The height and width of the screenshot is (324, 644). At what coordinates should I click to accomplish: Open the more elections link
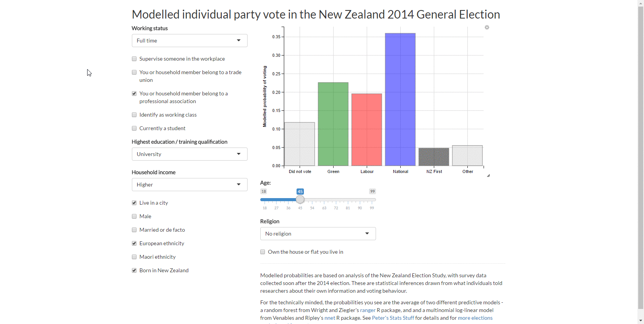point(475,318)
